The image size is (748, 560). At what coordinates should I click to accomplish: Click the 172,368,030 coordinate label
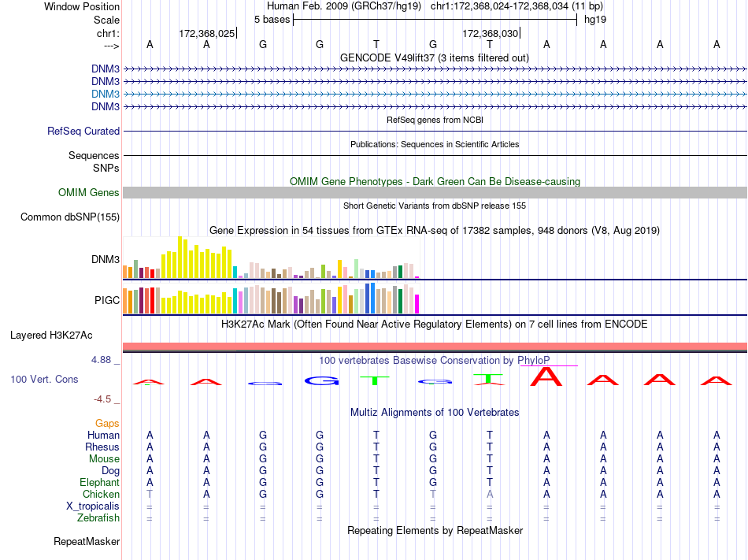point(491,33)
